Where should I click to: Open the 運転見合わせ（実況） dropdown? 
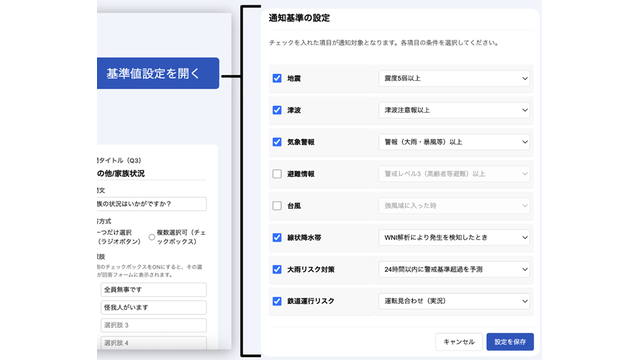coord(454,301)
